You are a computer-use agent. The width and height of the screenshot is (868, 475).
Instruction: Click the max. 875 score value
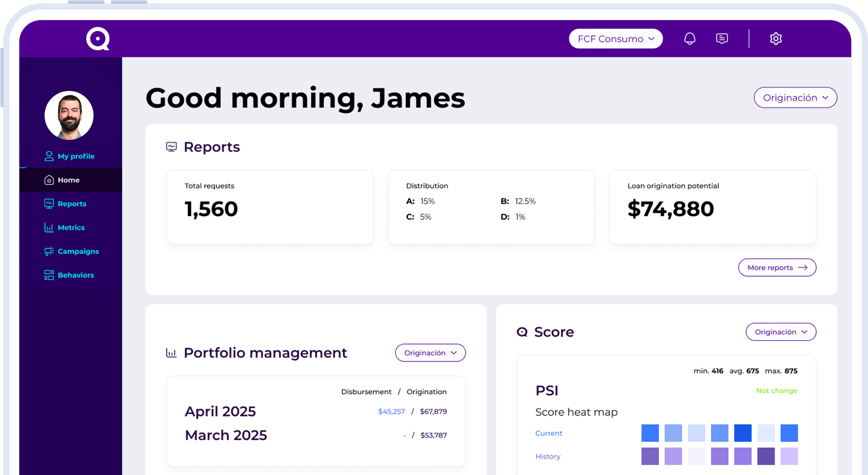[x=781, y=371]
